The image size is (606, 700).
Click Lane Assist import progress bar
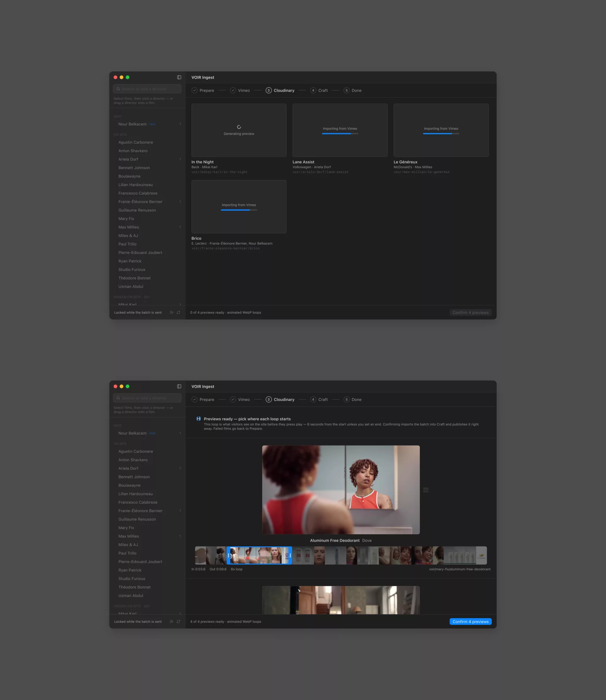coord(340,133)
